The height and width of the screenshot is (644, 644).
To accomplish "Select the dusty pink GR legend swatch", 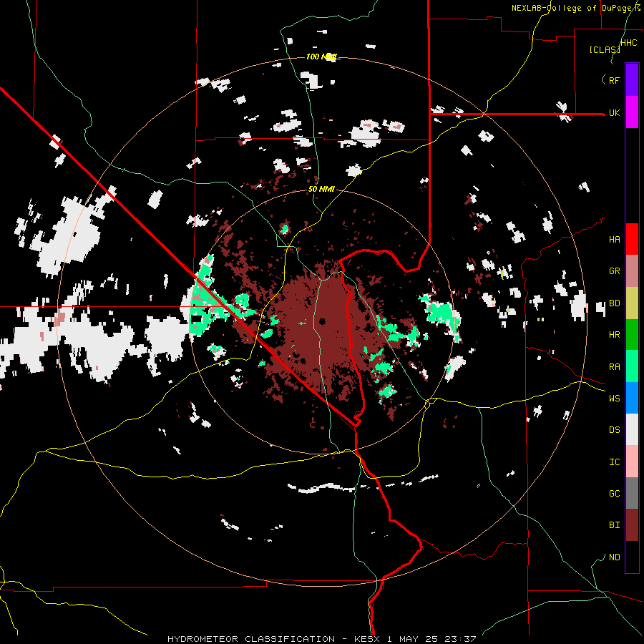I will (632, 270).
